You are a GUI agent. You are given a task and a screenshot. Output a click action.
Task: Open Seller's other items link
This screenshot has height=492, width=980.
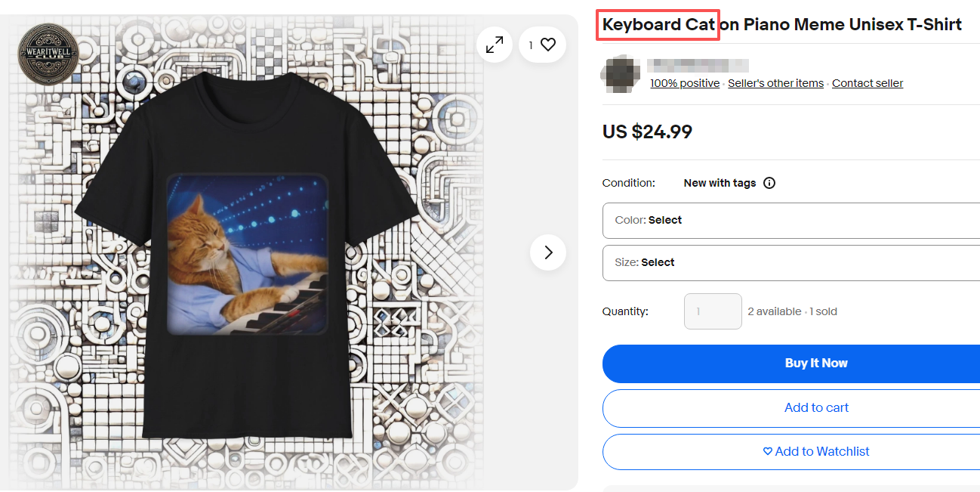(775, 84)
